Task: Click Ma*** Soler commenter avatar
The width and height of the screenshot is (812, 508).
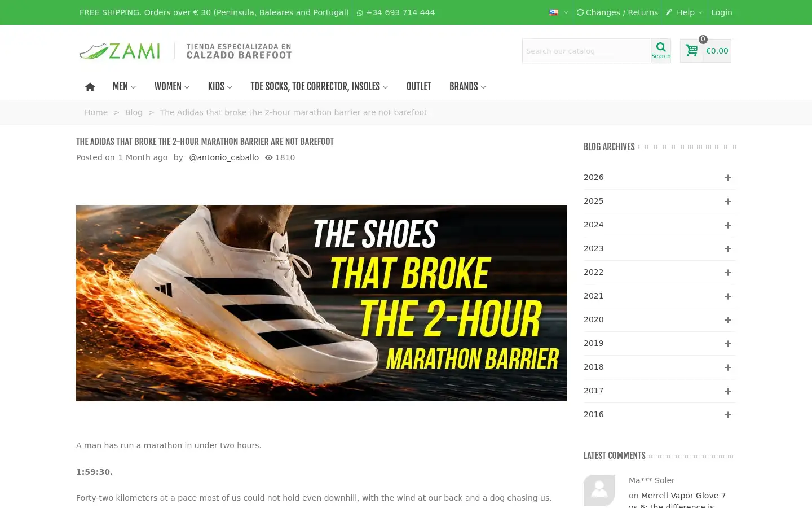Action: click(x=599, y=491)
